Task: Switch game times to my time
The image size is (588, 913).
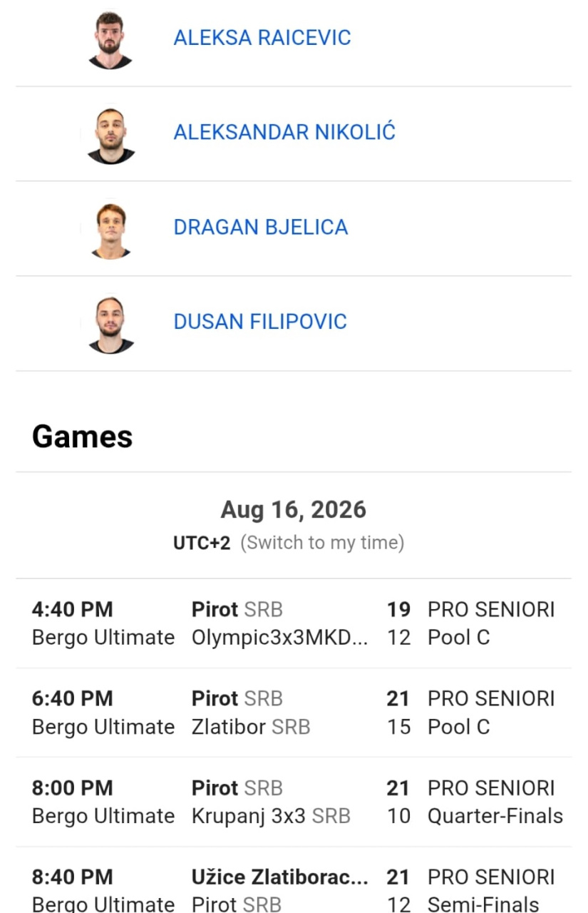Action: coord(322,543)
